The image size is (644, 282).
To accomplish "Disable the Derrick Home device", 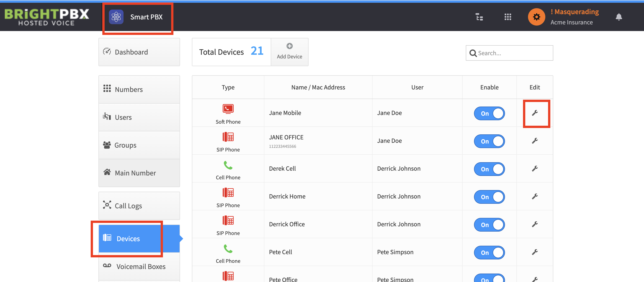I will pyautogui.click(x=489, y=197).
